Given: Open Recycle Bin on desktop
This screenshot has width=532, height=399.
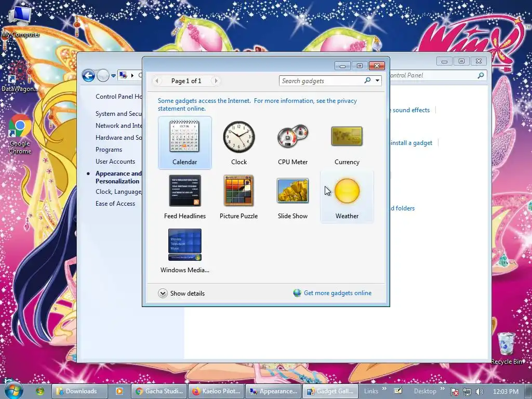Looking at the screenshot, I should pos(507,349).
